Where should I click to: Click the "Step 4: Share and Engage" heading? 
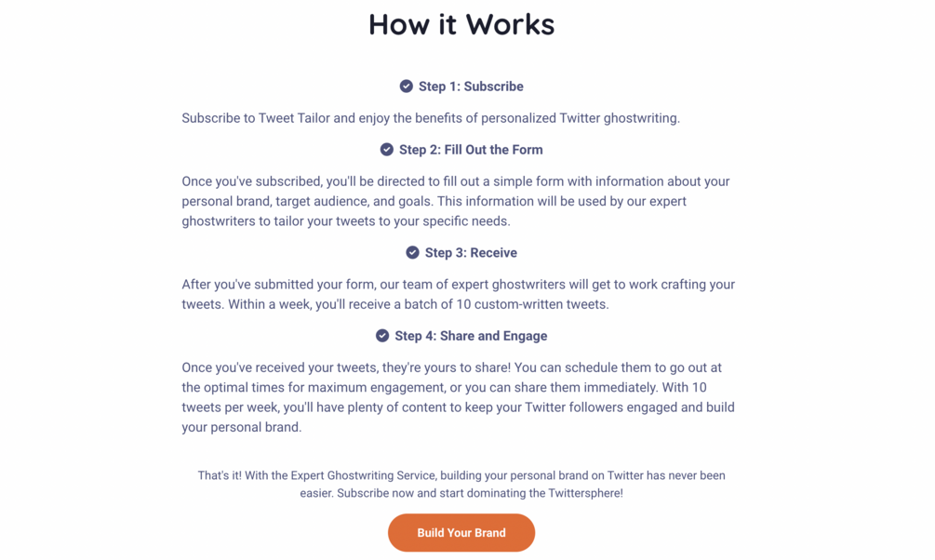(471, 336)
